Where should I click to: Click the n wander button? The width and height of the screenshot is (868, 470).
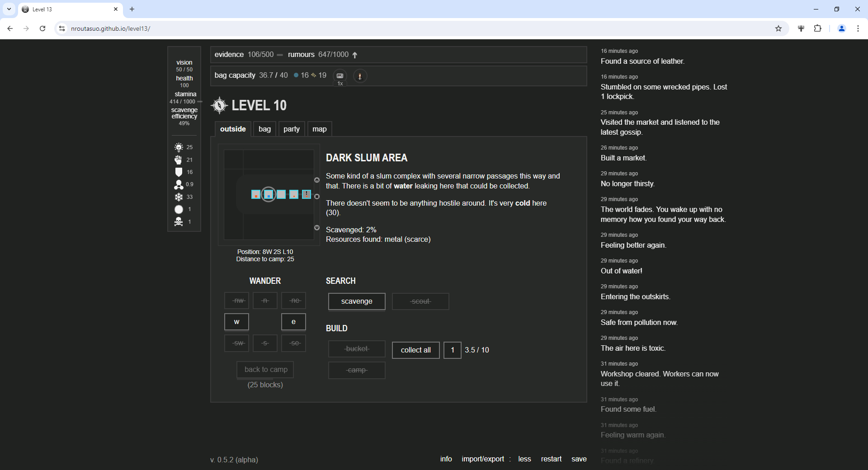coord(265,301)
